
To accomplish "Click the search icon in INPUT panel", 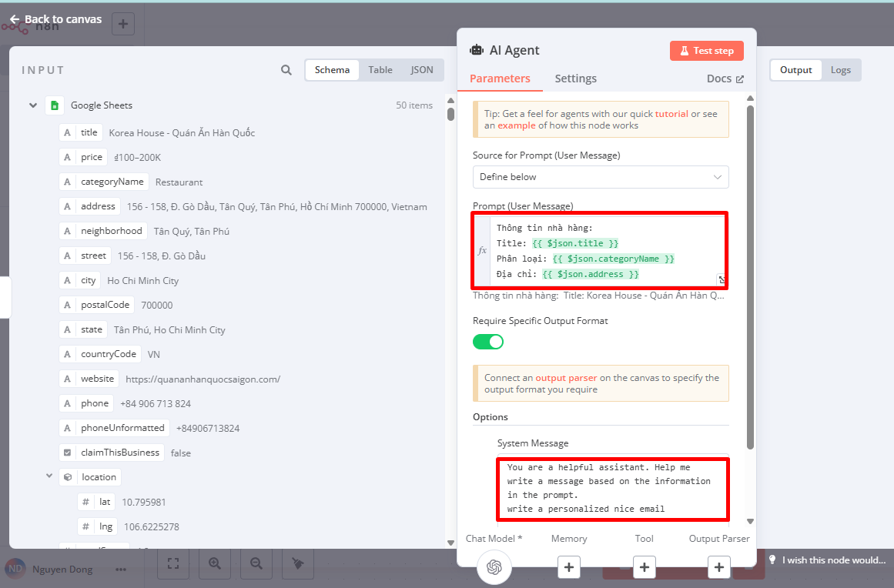I will click(286, 70).
